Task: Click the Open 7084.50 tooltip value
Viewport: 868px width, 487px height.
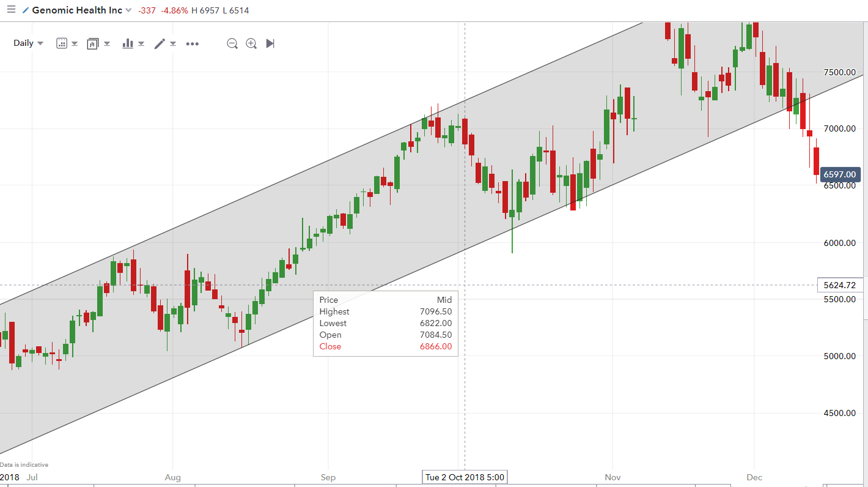Action: pos(435,335)
